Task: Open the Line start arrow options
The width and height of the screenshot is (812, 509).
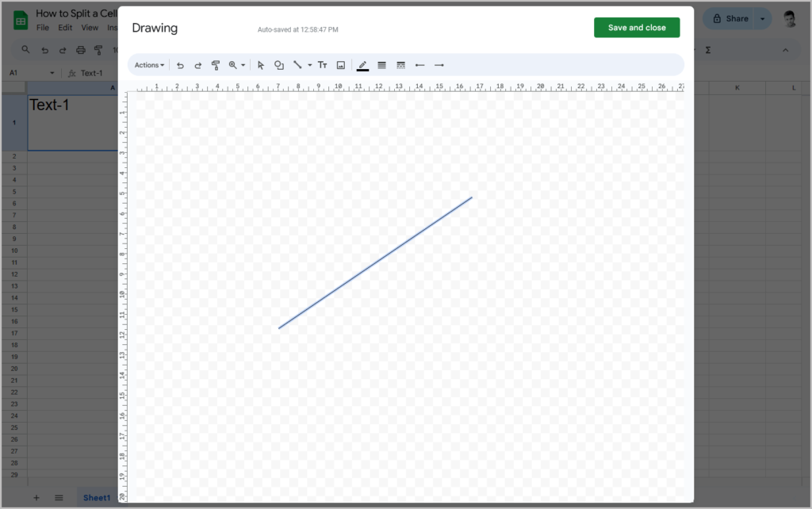Action: [419, 65]
